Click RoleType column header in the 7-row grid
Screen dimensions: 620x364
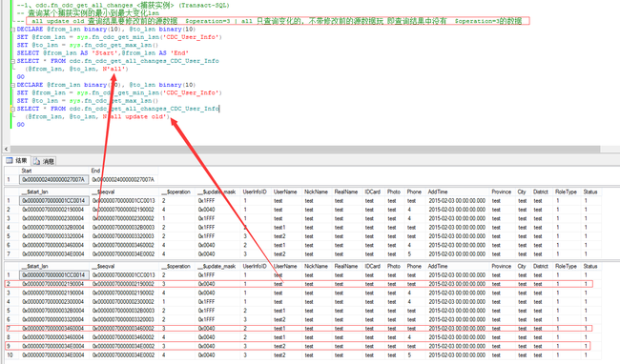pyautogui.click(x=566, y=192)
